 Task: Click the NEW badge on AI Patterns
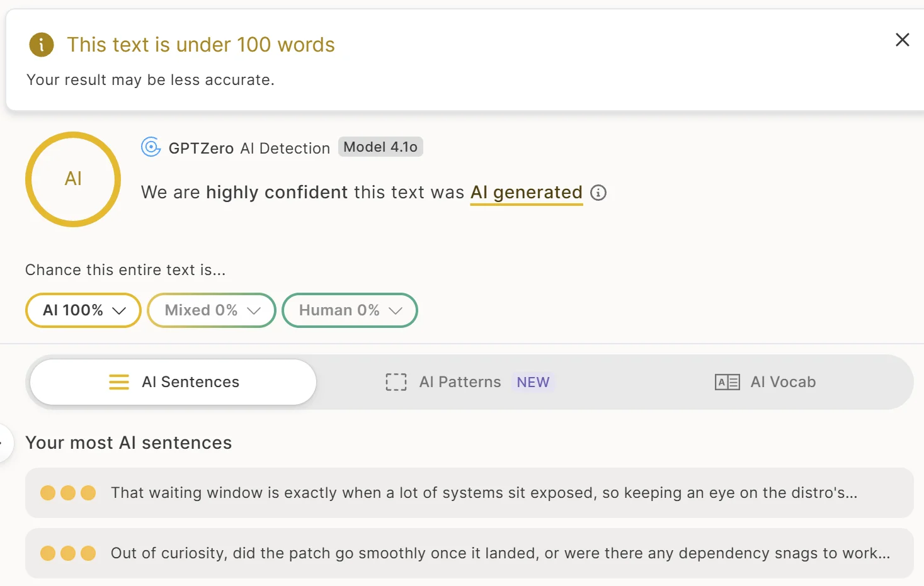pos(533,382)
